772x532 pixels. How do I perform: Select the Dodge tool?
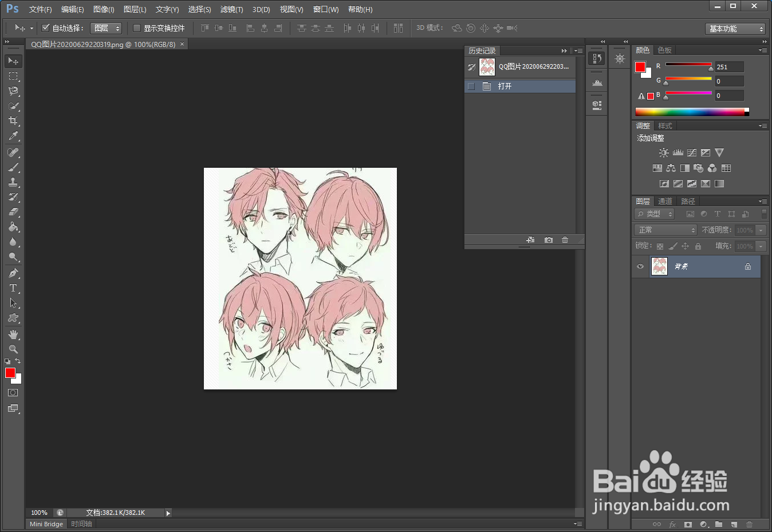(x=13, y=257)
